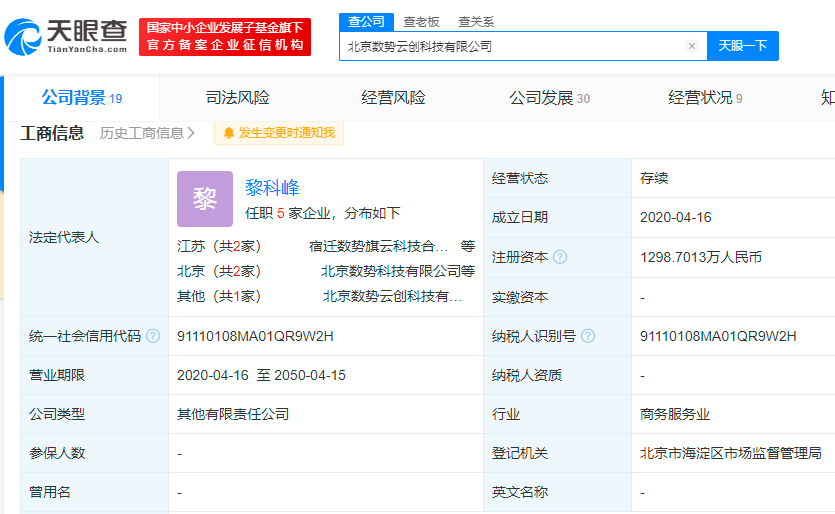This screenshot has height=514, width=835.
Task: Select industry value 商务服务业
Action: point(675,414)
